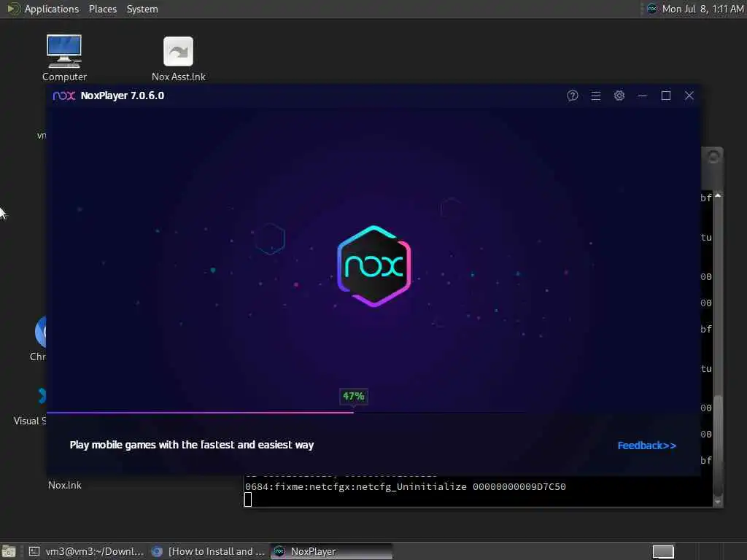Open the Computer desktop icon
747x560 pixels.
[x=64, y=58]
